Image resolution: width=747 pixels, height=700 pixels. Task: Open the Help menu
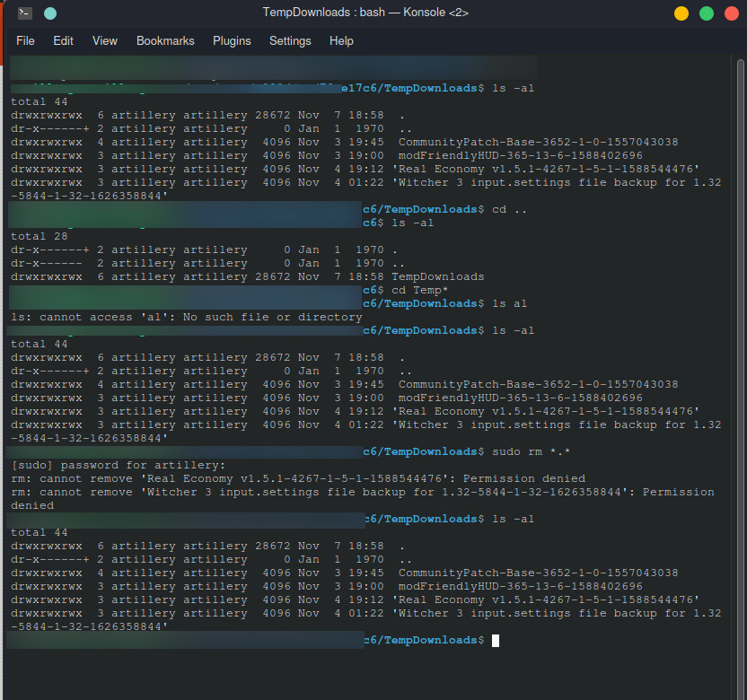341,40
